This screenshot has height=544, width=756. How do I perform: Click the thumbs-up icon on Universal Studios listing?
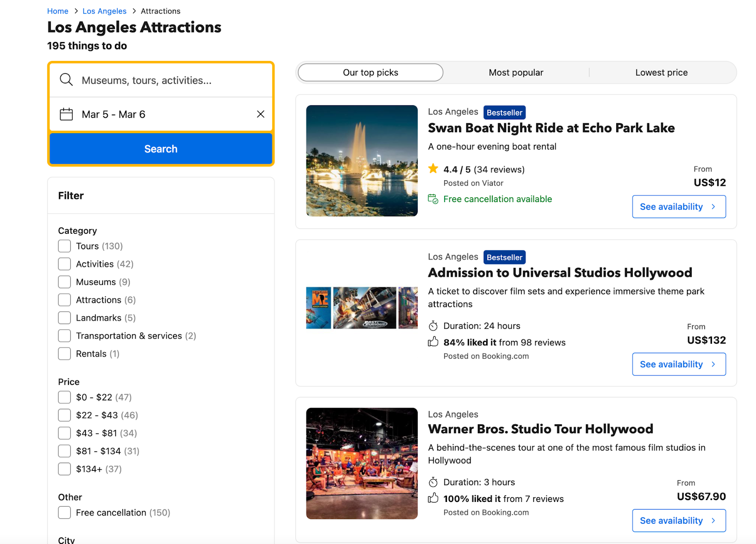point(433,342)
